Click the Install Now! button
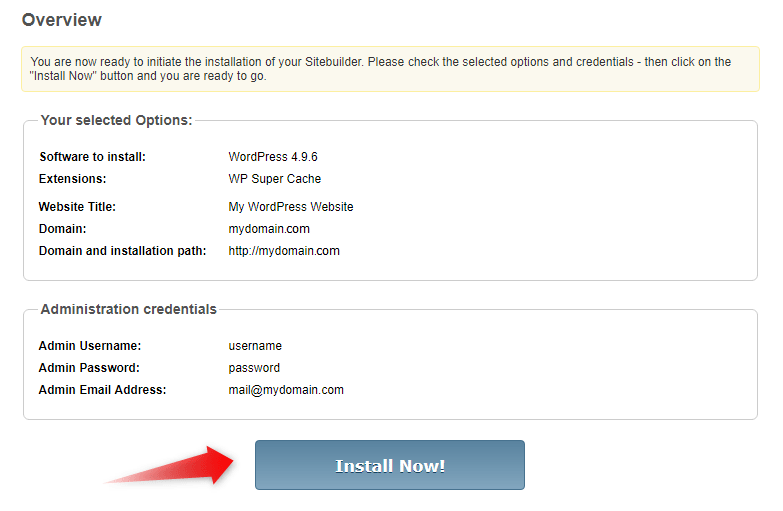The width and height of the screenshot is (783, 511). [x=389, y=465]
